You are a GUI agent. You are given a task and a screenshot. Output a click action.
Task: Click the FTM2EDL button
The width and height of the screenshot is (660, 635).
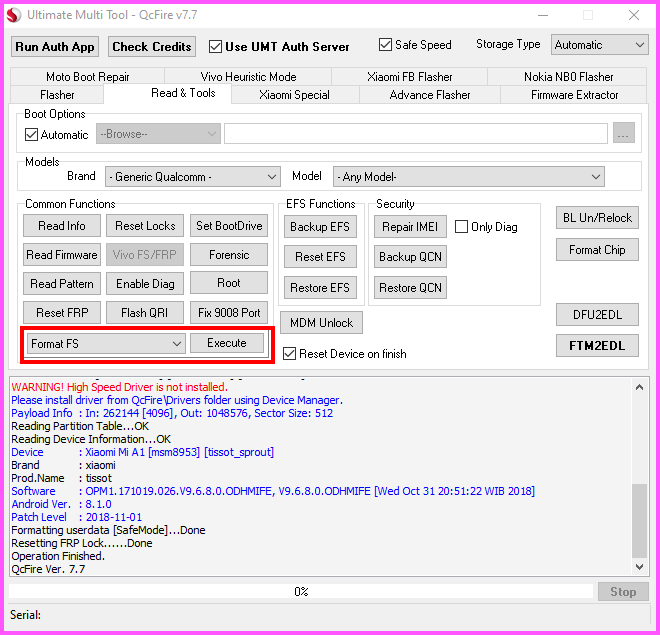tap(597, 345)
